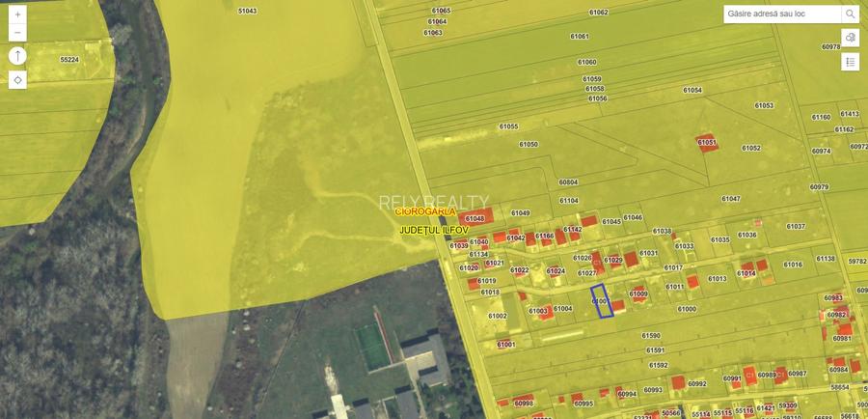Click parcel label 61050
Image resolution: width=868 pixels, height=419 pixels.
tap(529, 144)
